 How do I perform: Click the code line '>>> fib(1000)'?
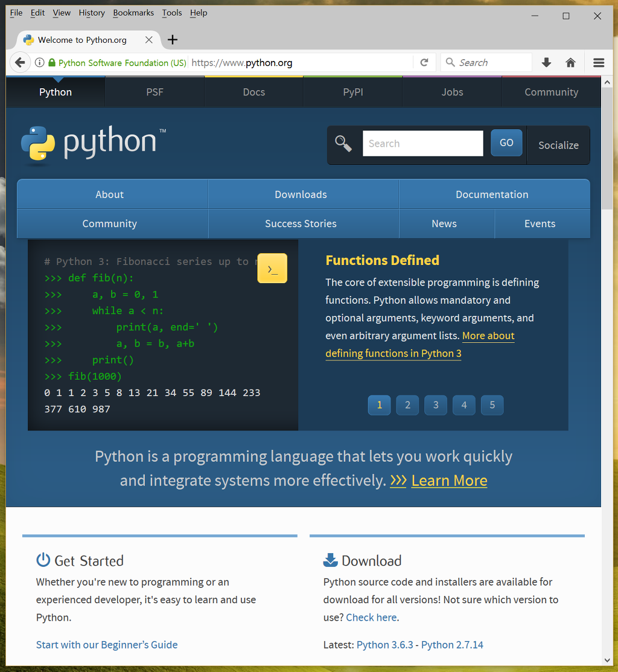83,376
